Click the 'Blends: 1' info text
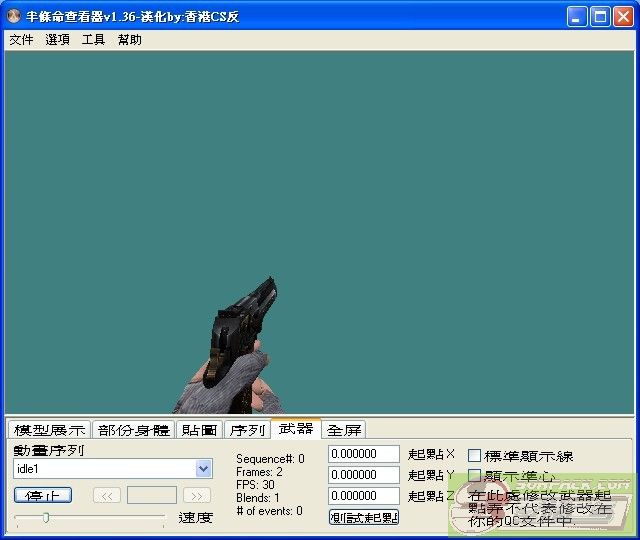Viewport: 640px width, 540px height. coord(258,498)
